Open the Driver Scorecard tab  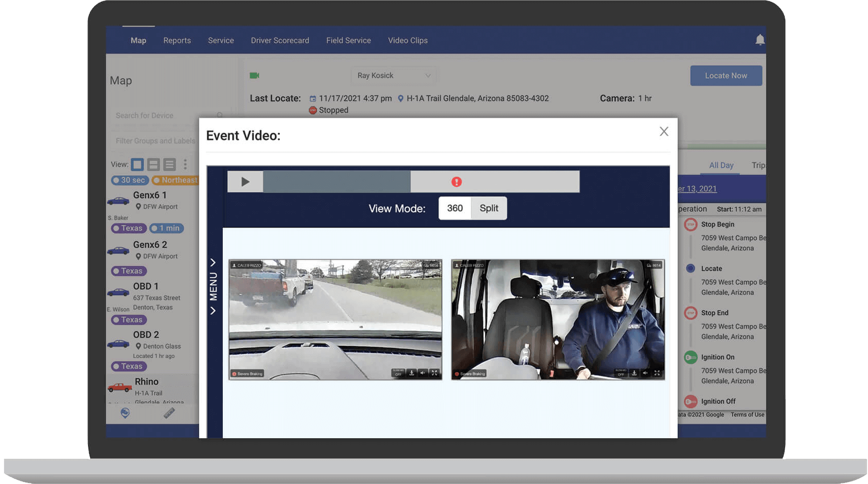click(280, 40)
